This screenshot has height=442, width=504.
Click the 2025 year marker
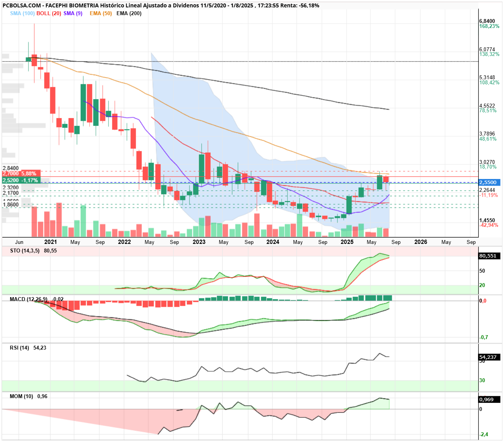(x=347, y=242)
